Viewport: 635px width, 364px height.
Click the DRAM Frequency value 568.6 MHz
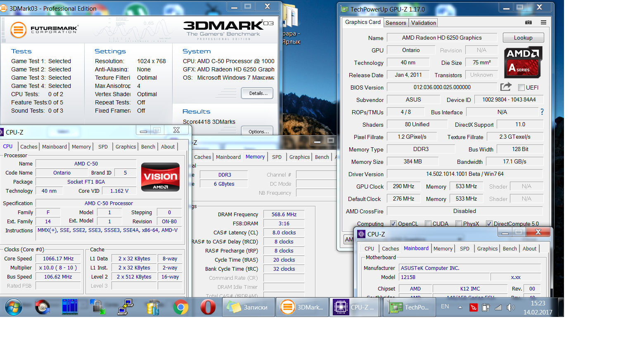pyautogui.click(x=284, y=215)
